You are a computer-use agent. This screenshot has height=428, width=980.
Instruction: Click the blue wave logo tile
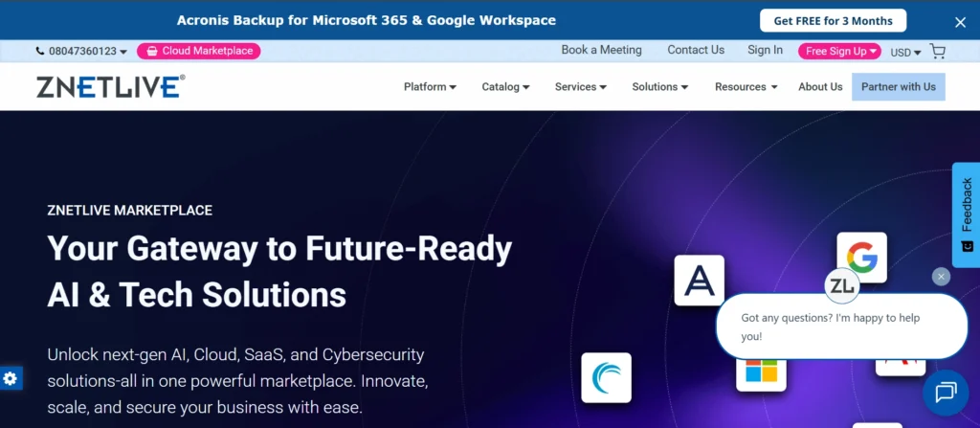(x=606, y=377)
